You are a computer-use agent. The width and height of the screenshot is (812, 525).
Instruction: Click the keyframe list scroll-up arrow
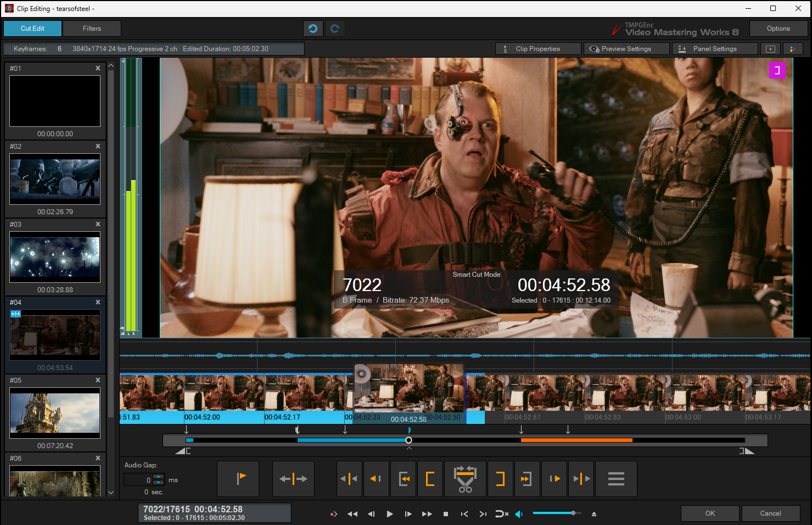(x=111, y=65)
